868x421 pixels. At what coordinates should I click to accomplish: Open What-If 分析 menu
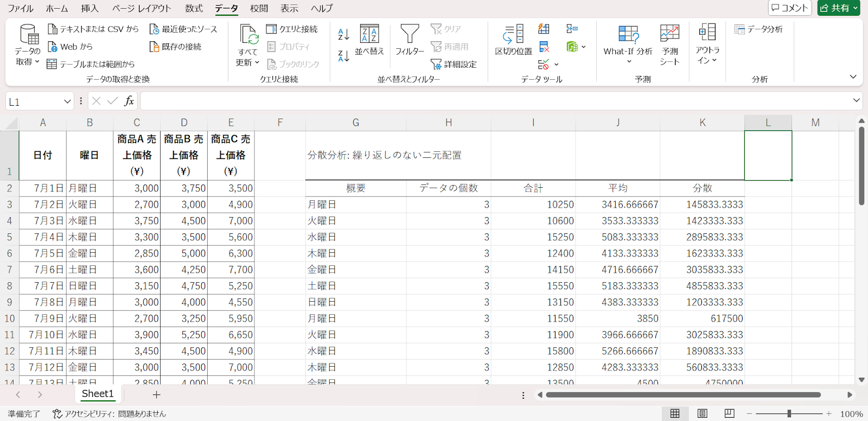pos(628,43)
